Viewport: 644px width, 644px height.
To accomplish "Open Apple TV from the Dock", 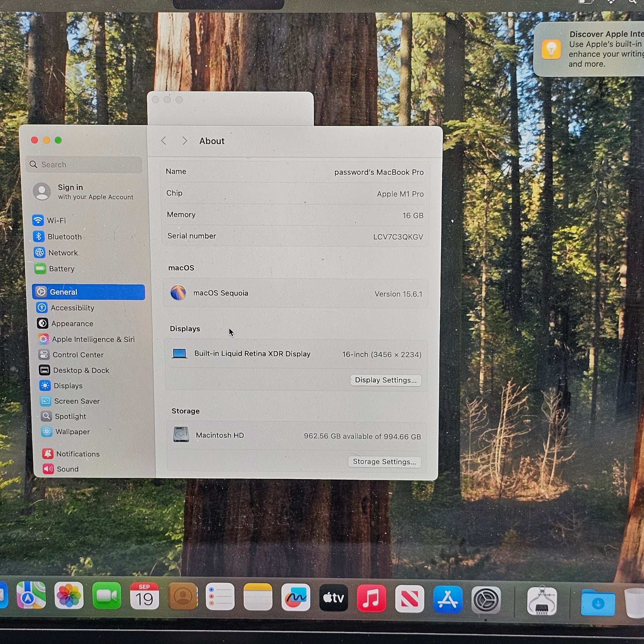I will coord(334,598).
